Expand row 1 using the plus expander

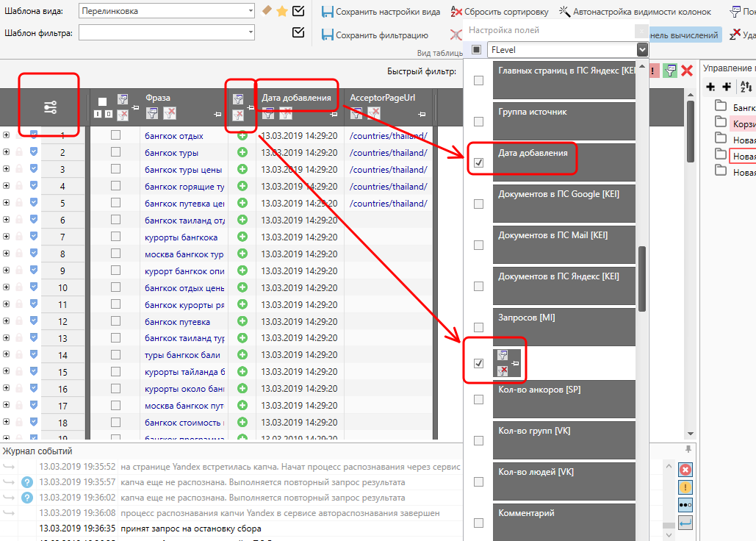point(6,135)
